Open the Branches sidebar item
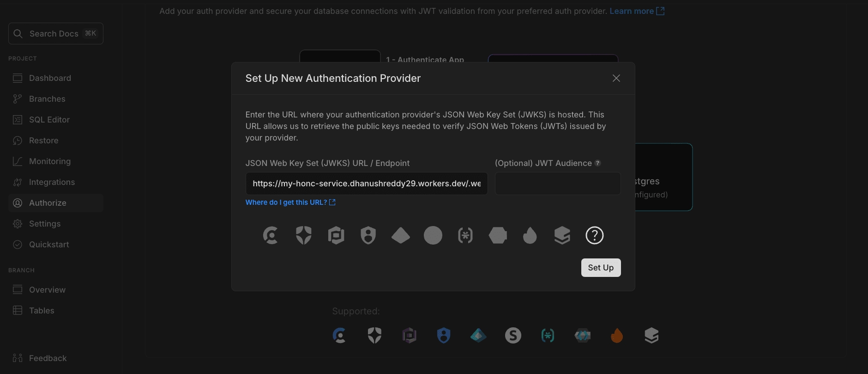Viewport: 868px width, 374px height. [47, 99]
